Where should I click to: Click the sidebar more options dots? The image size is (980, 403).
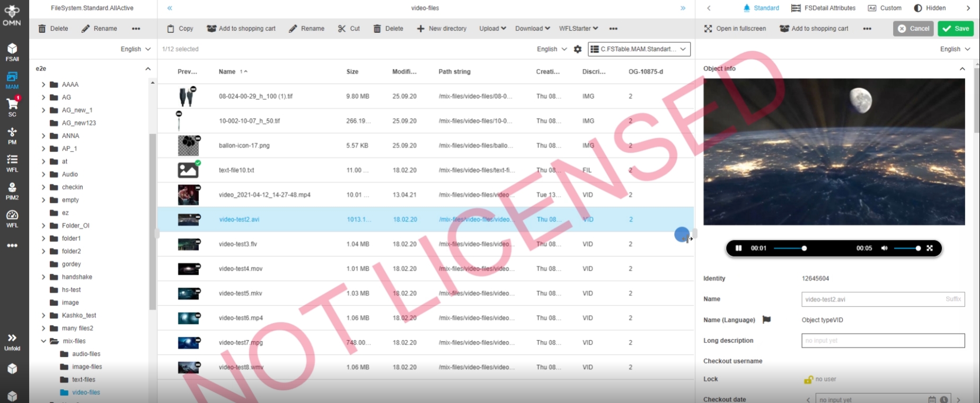(12, 246)
